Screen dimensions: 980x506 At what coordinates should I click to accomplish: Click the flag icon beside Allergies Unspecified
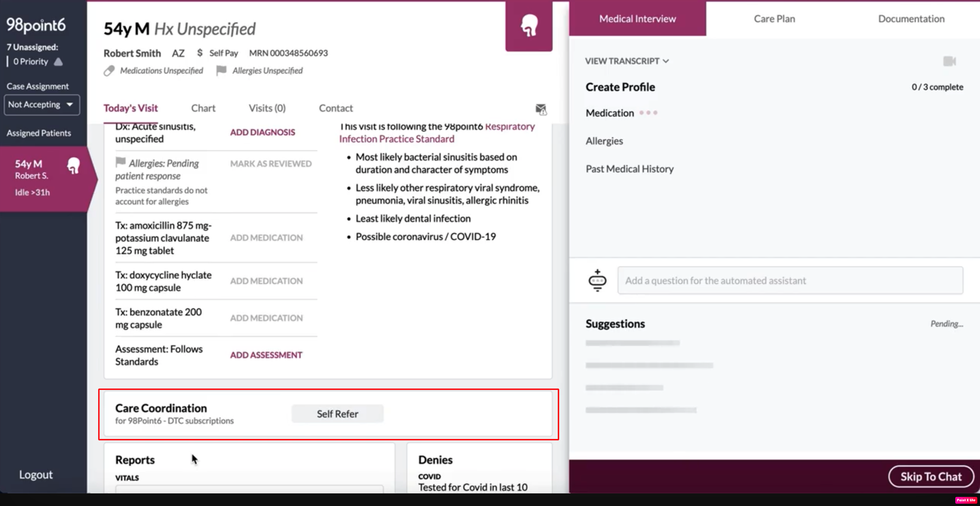pos(221,70)
